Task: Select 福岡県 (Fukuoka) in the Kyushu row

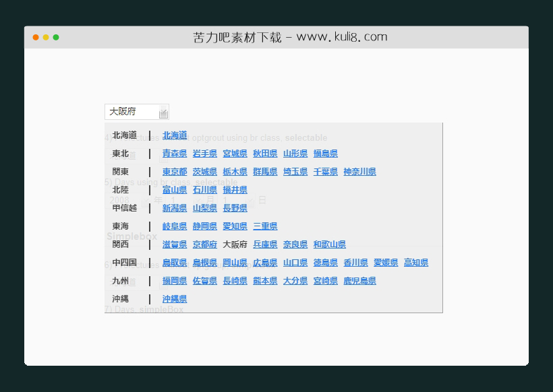Action: [x=174, y=280]
